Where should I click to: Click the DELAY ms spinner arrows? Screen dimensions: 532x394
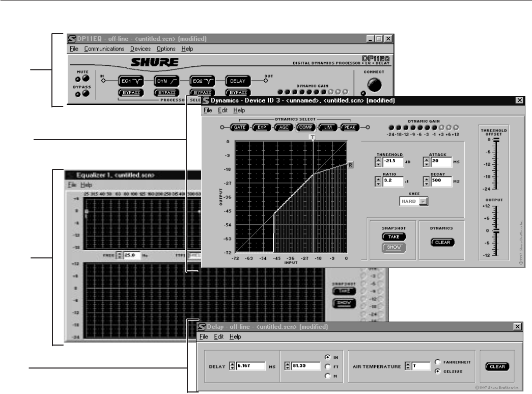click(232, 366)
